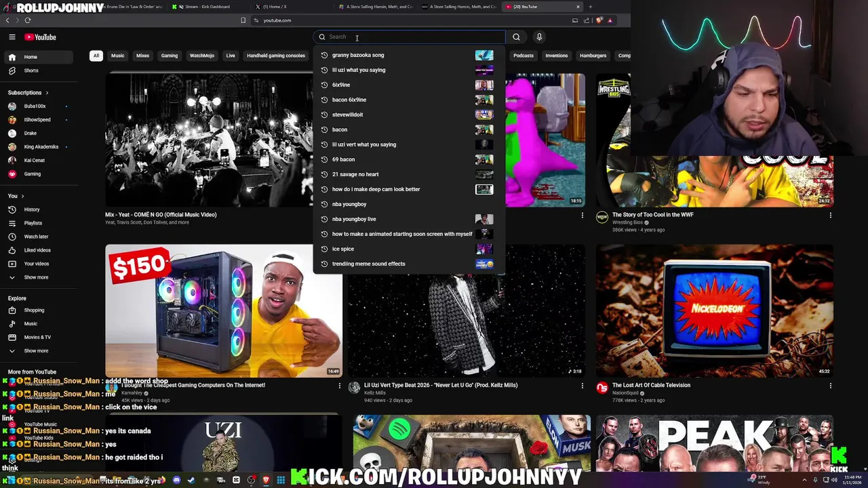Open Buba100x subscription channel
The width and height of the screenshot is (868, 488).
point(37,106)
